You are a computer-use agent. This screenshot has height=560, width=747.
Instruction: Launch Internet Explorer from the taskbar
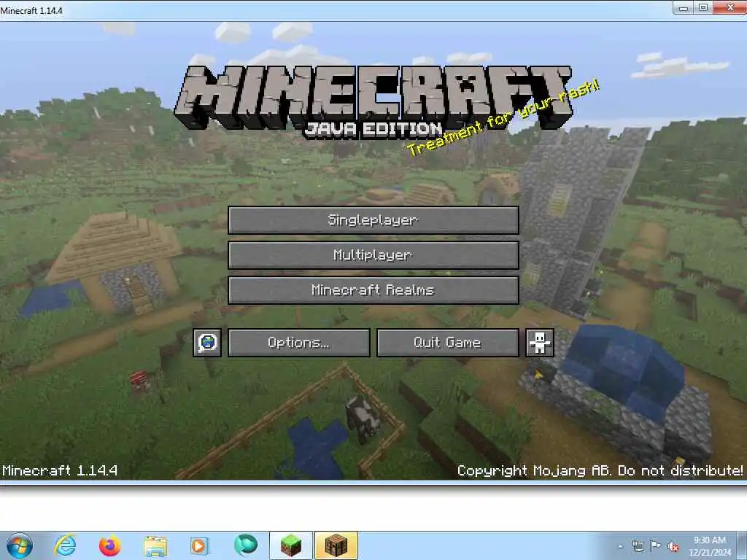[65, 545]
